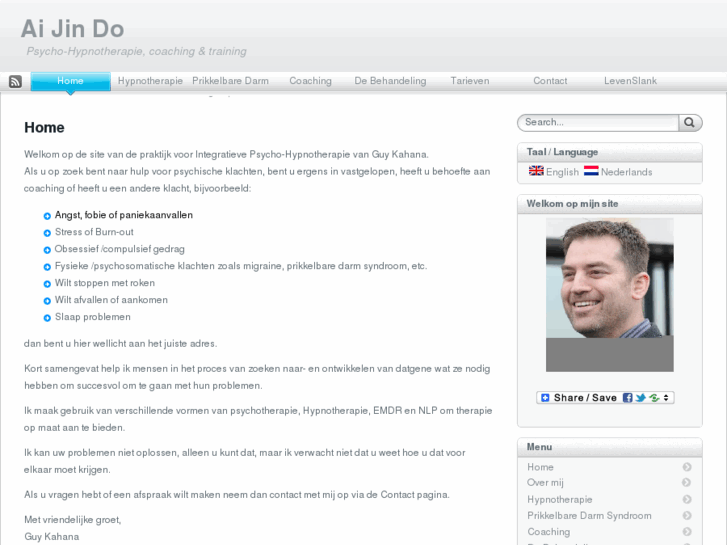
Task: Click the Psycho-Hypnotherapie tagline text
Action: (x=136, y=51)
